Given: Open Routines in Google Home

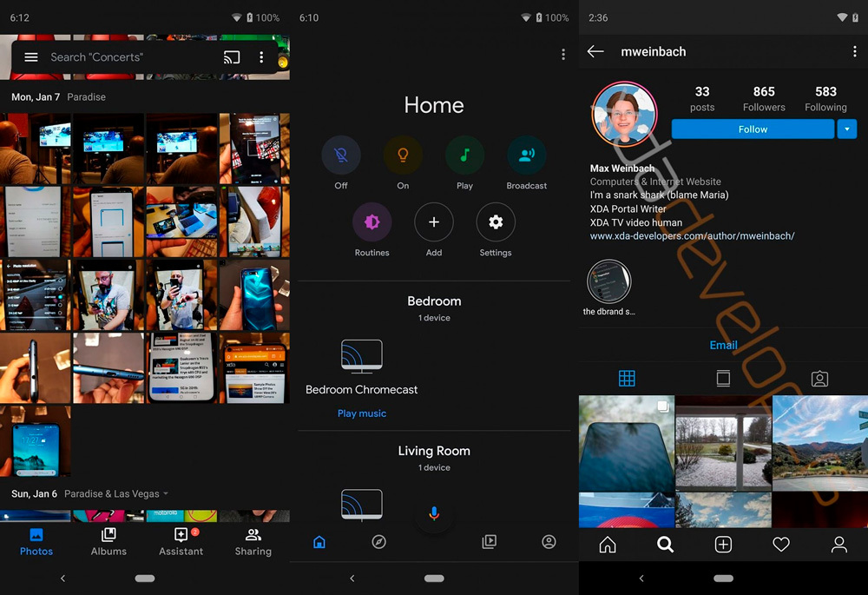Looking at the screenshot, I should (372, 222).
